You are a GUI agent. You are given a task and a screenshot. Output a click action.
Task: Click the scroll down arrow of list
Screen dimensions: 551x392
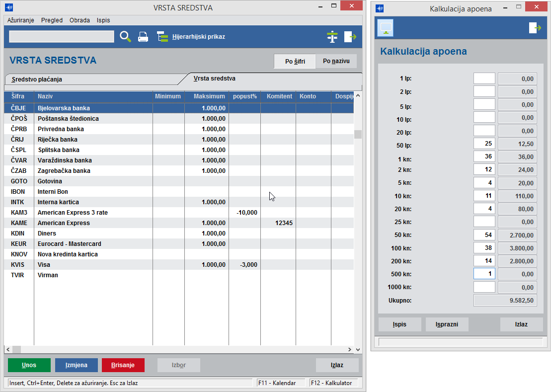(x=358, y=349)
